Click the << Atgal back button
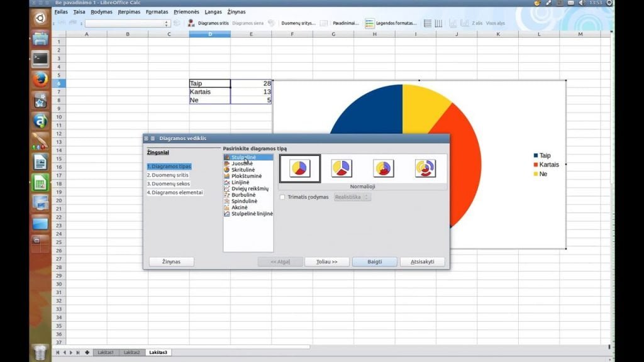Viewport: 644px width, 362px height. click(x=280, y=261)
